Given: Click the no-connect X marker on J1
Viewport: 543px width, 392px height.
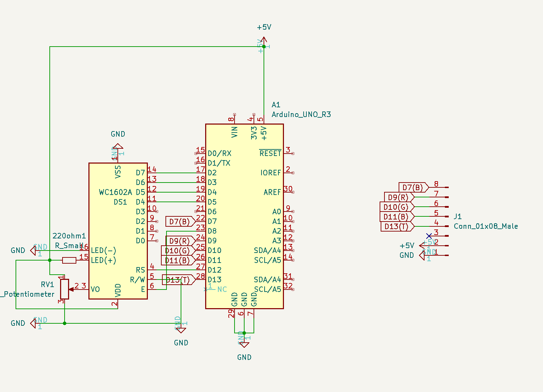Looking at the screenshot, I should tap(429, 236).
